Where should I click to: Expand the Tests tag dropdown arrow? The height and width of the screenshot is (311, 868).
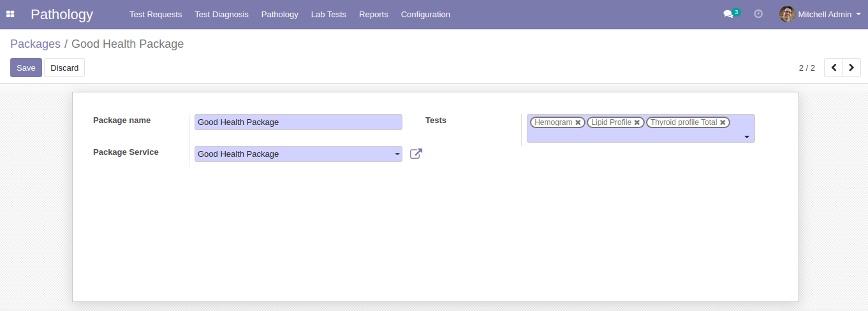point(746,136)
